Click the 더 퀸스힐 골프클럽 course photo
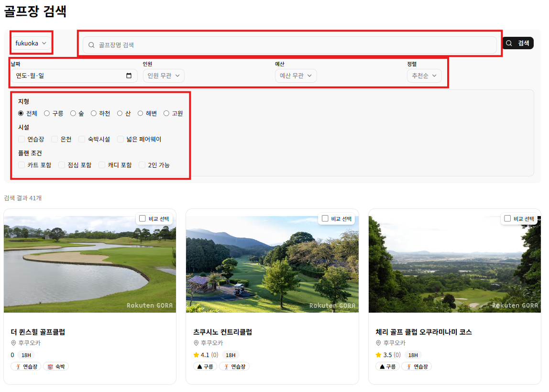Image resolution: width=549 pixels, height=392 pixels. point(90,264)
